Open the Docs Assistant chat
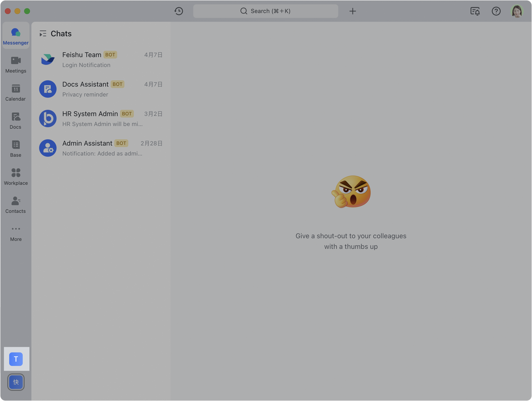The width and height of the screenshot is (532, 401). pyautogui.click(x=101, y=89)
